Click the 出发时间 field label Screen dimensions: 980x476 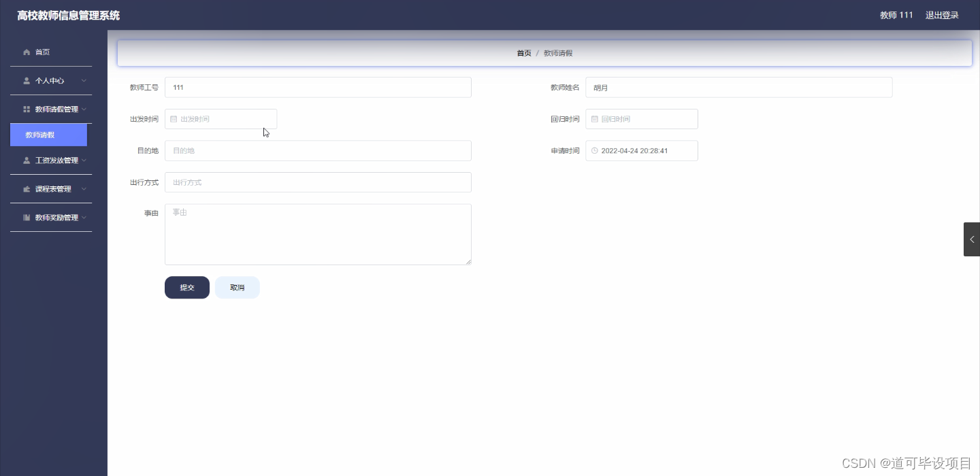click(x=144, y=119)
